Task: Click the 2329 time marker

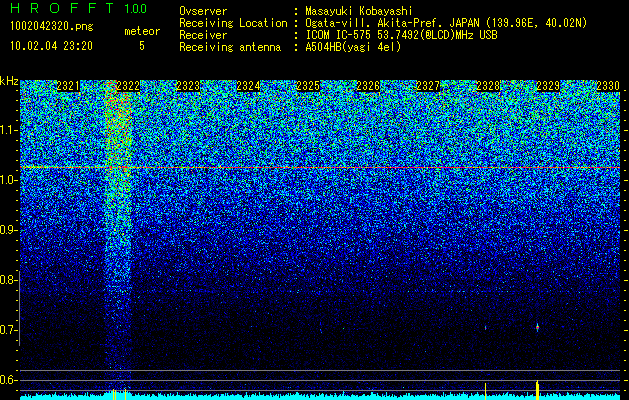Action: point(548,86)
